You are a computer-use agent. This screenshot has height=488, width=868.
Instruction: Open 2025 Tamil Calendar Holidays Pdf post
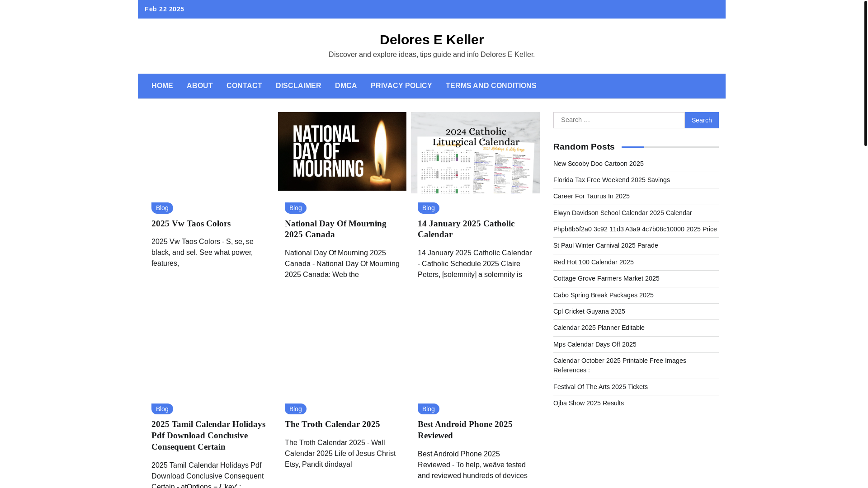(x=208, y=436)
